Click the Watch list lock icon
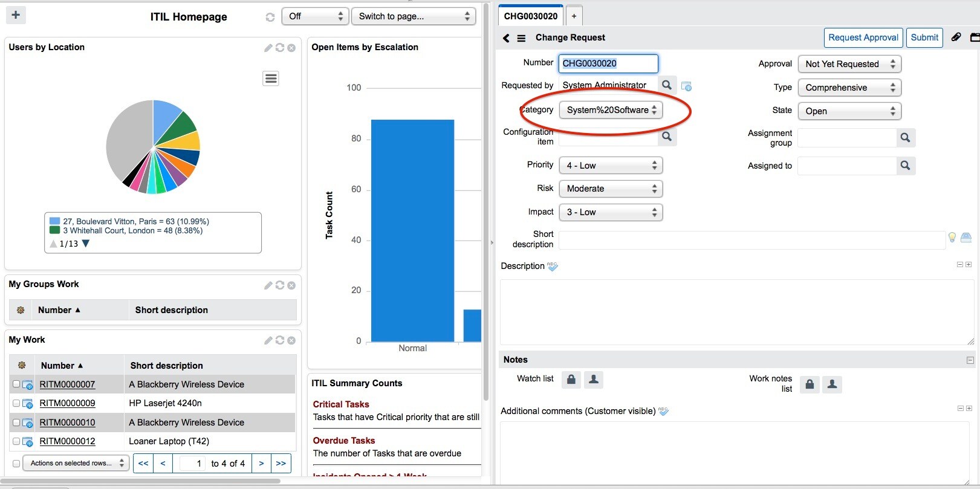980x489 pixels. 571,379
